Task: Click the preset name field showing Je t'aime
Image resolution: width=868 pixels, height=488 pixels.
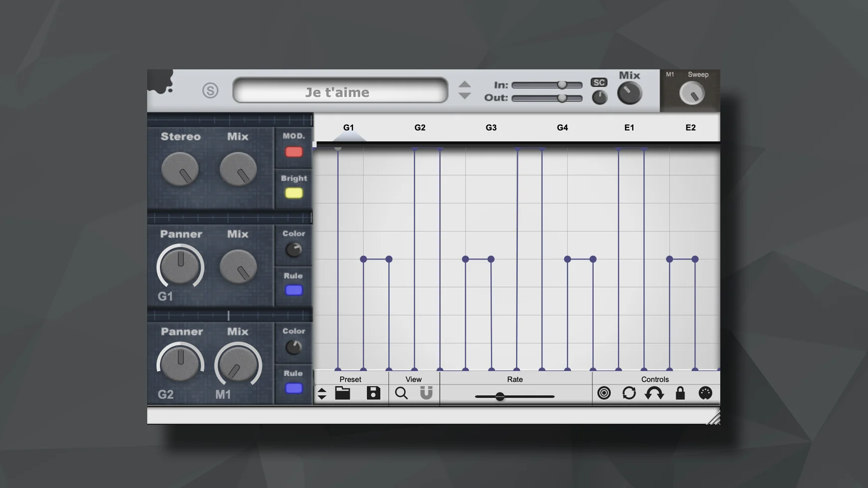Action: click(338, 92)
